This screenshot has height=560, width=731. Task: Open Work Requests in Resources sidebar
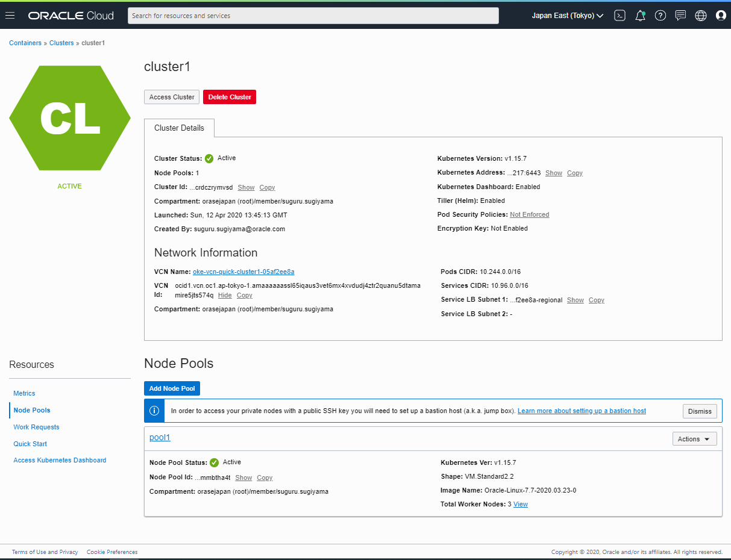[x=36, y=427]
